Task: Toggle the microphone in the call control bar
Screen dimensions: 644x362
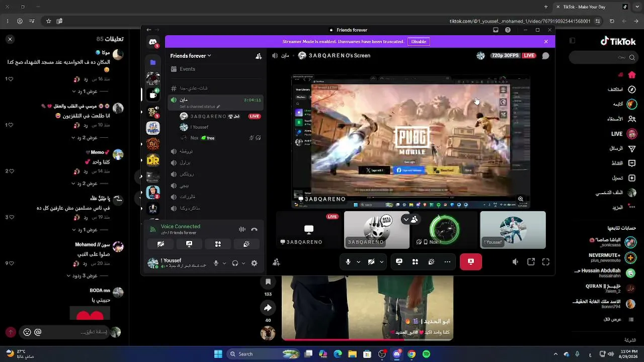Action: point(348,261)
